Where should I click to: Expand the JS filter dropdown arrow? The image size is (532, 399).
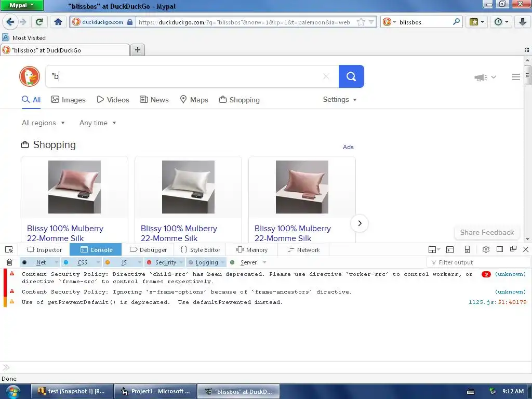[x=139, y=262]
